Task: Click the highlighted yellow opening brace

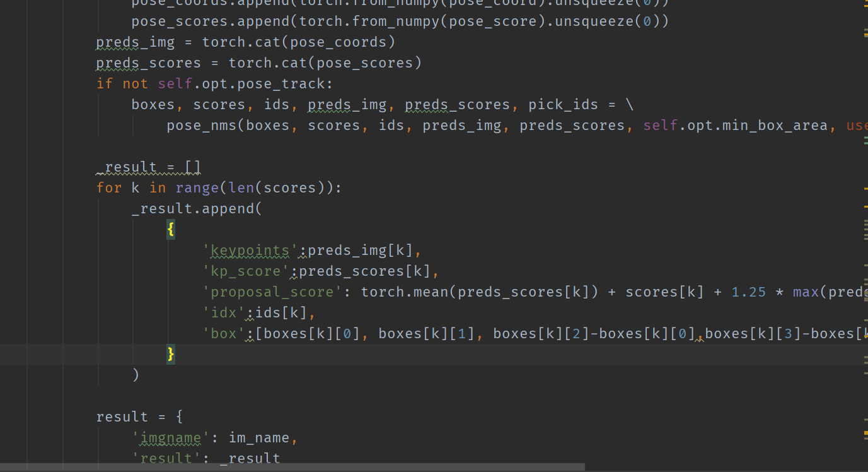Action: point(170,229)
